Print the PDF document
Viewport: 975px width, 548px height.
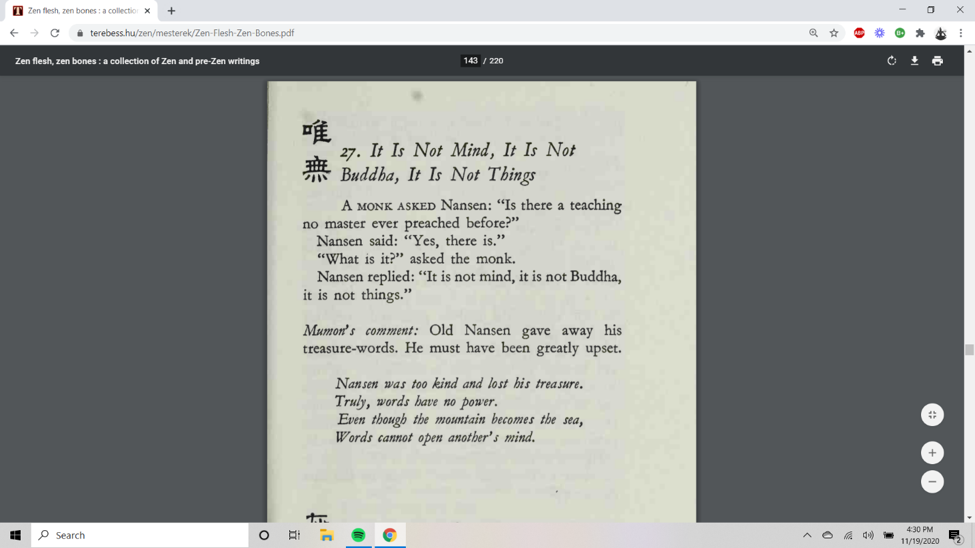938,61
